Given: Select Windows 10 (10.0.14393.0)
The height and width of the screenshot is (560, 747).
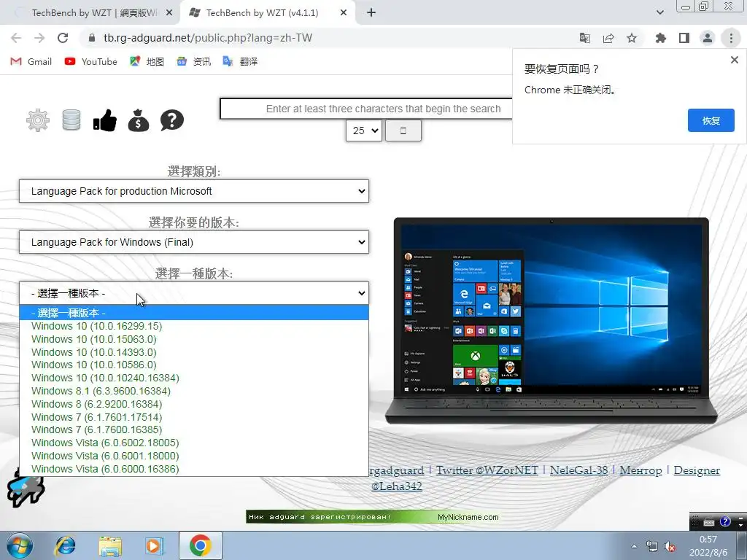Looking at the screenshot, I should (x=194, y=352).
